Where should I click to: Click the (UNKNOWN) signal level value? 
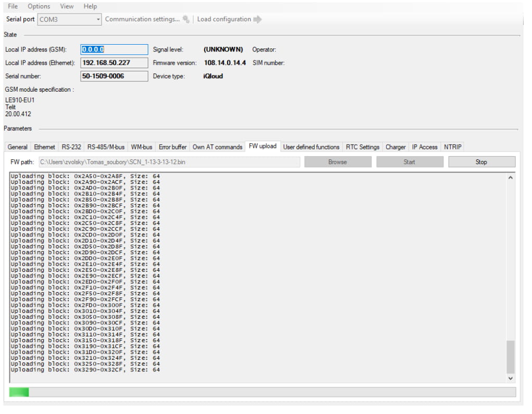(x=223, y=49)
